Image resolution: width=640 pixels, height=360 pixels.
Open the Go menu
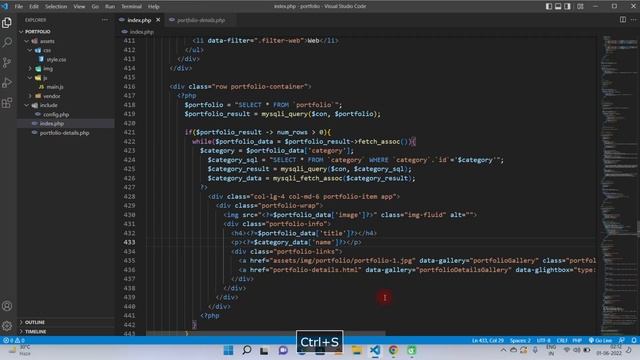pyautogui.click(x=95, y=6)
